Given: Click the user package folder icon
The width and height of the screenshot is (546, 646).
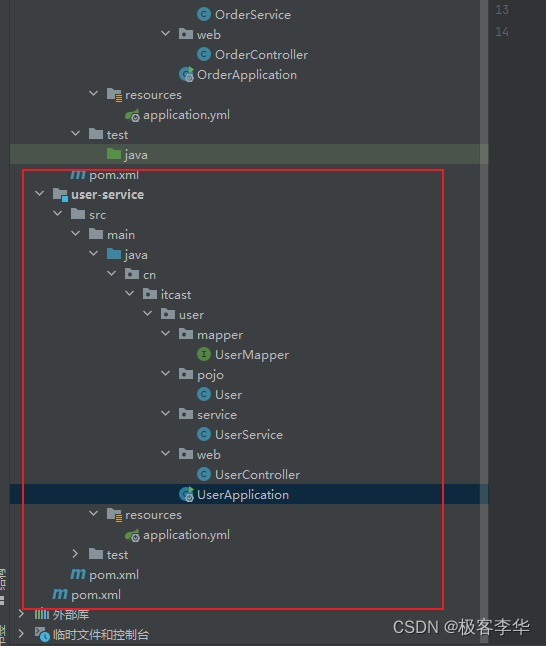Looking at the screenshot, I should coord(168,314).
